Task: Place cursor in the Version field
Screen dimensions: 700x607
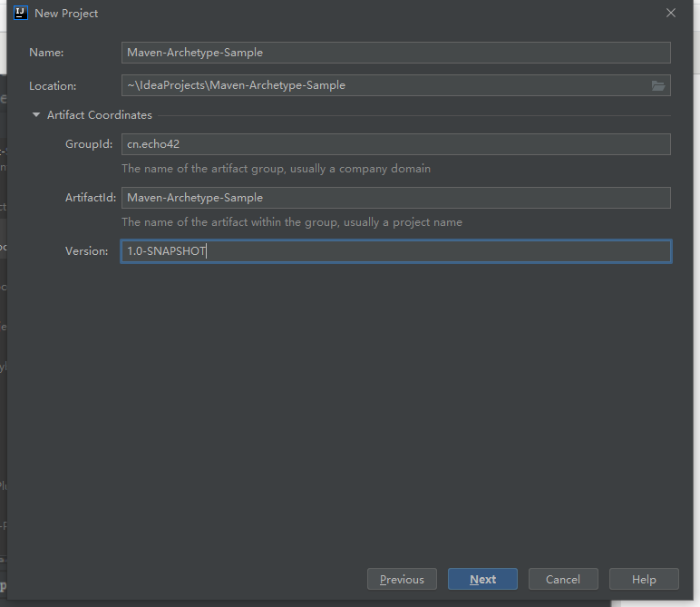Action: (x=396, y=251)
